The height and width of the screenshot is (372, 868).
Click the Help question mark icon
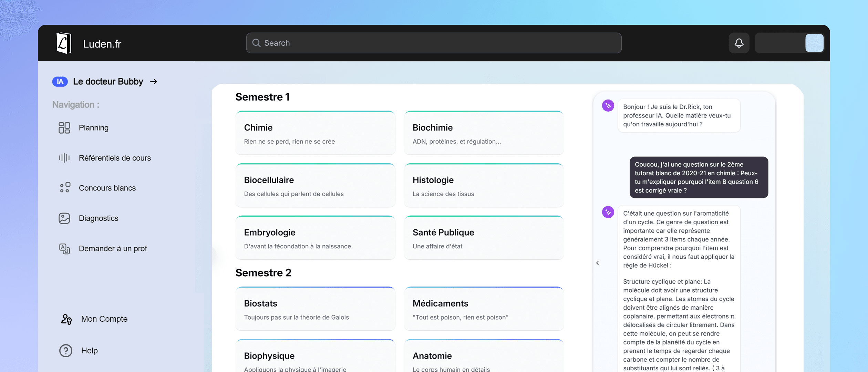(x=65, y=350)
